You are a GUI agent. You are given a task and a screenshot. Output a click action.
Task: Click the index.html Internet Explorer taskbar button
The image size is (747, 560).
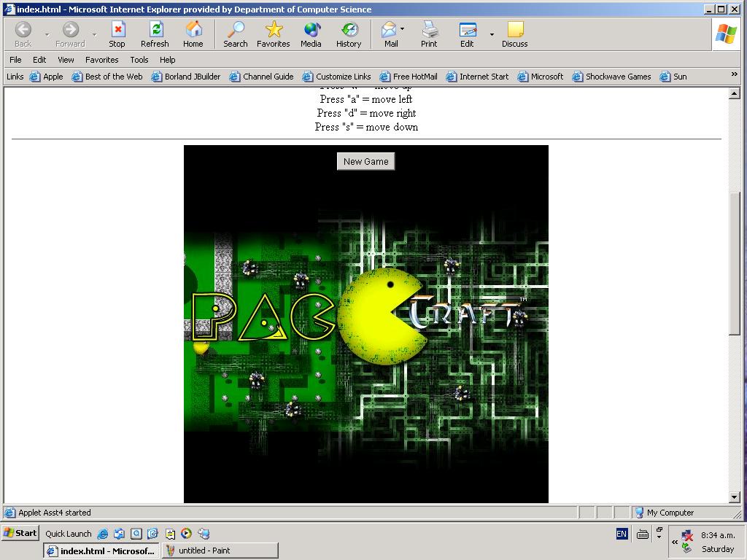101,551
